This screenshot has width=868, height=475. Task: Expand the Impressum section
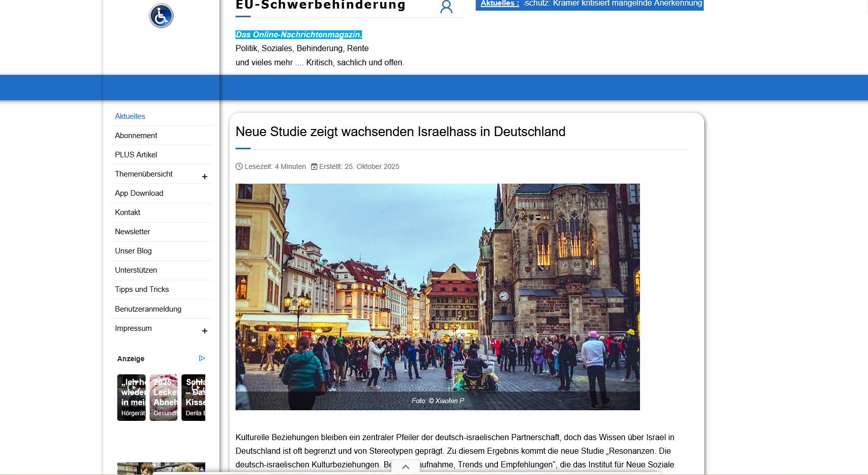click(x=205, y=331)
